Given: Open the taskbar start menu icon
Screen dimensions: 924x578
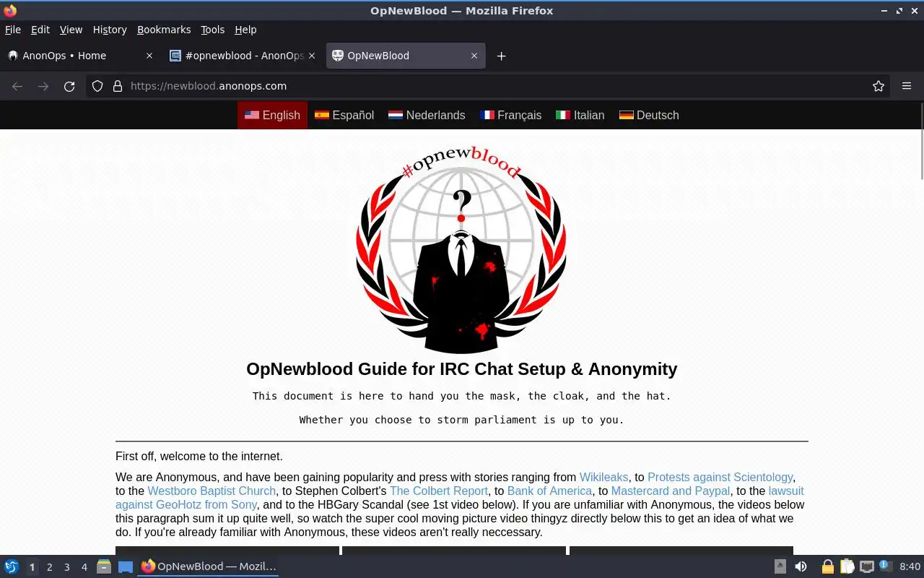Looking at the screenshot, I should click(x=11, y=566).
